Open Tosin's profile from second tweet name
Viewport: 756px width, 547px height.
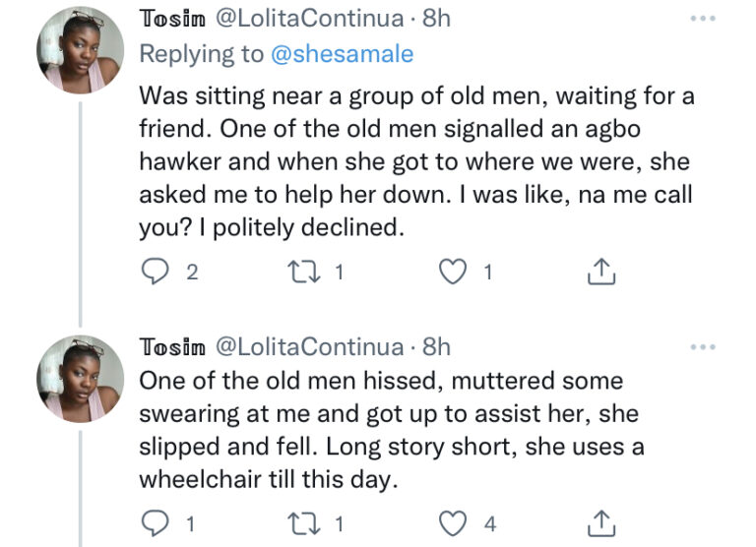(x=171, y=346)
